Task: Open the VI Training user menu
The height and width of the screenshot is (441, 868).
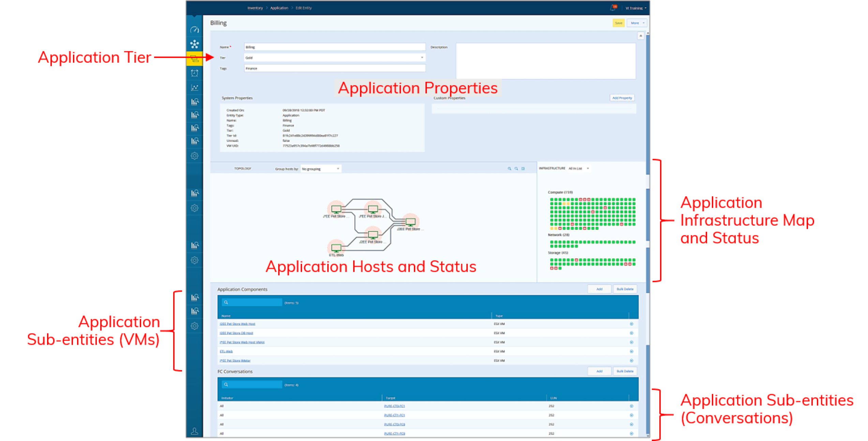Action: click(x=636, y=8)
